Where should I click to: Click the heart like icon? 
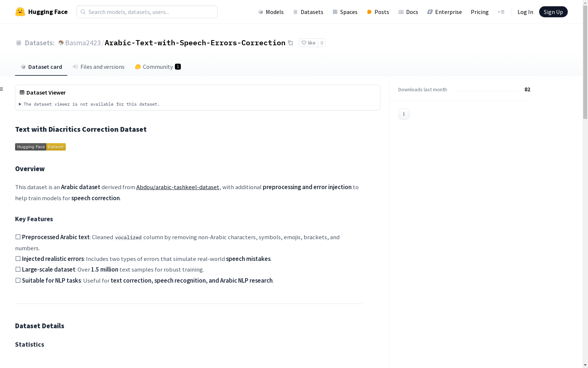304,43
